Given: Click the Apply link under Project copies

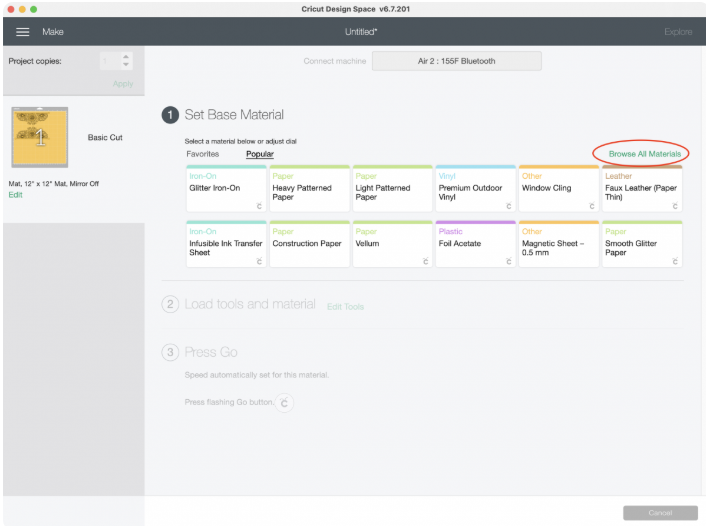Looking at the screenshot, I should (x=123, y=84).
